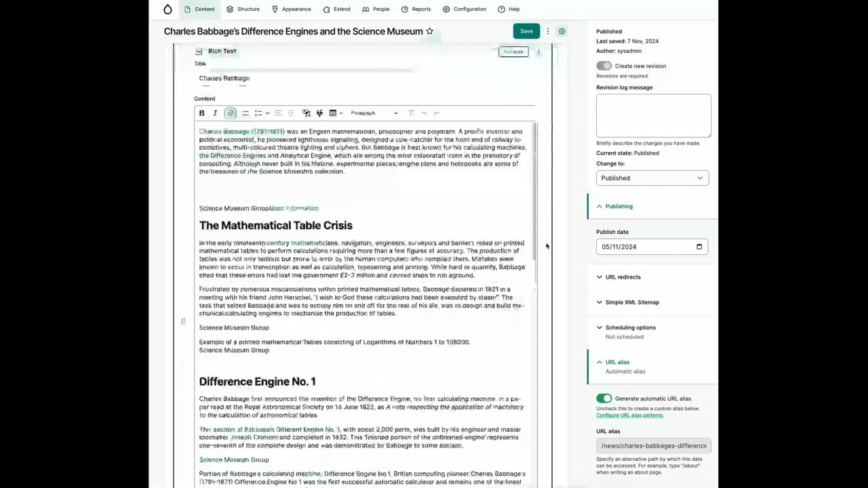
Task: Insert a numbered list
Action: click(x=258, y=113)
